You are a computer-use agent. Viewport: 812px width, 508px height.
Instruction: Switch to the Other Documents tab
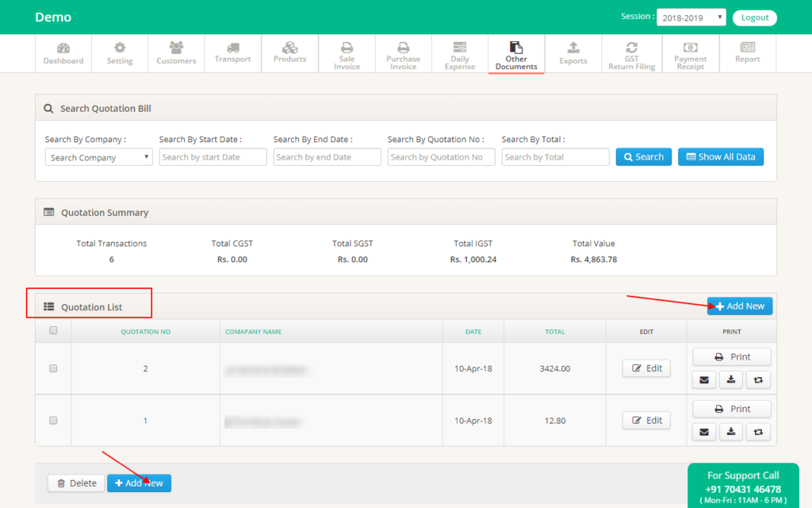pyautogui.click(x=515, y=53)
